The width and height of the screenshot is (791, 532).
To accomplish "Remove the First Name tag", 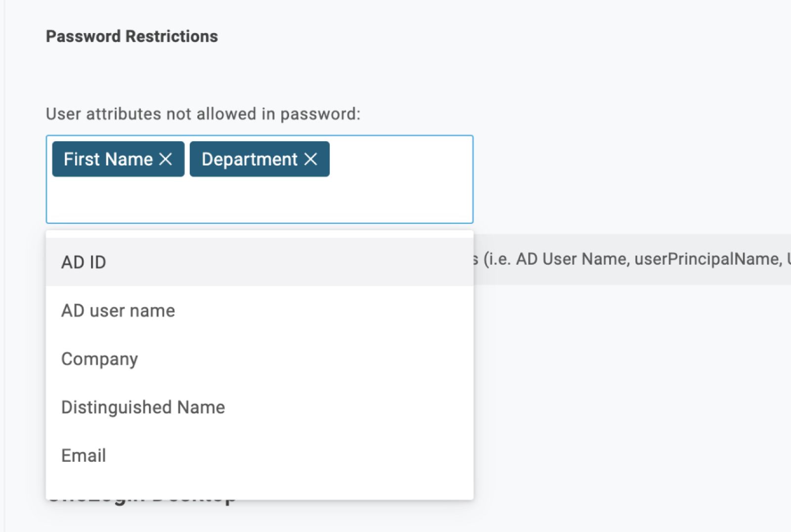I will (x=166, y=159).
